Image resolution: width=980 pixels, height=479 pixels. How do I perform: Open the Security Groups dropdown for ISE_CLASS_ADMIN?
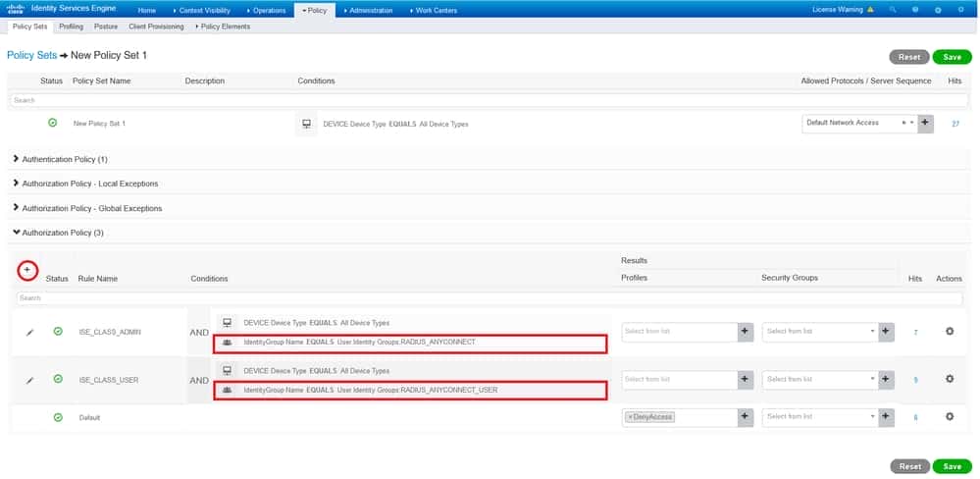[x=820, y=332]
